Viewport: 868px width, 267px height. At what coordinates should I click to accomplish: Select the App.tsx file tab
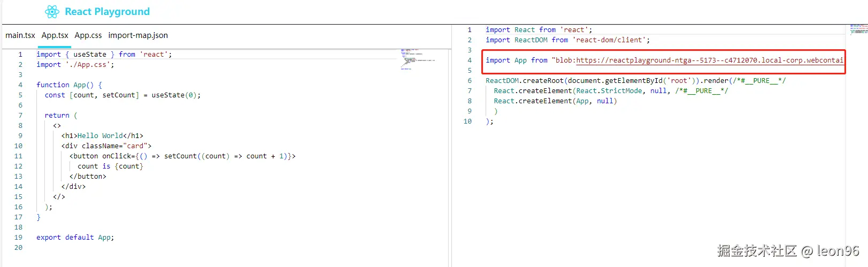55,35
